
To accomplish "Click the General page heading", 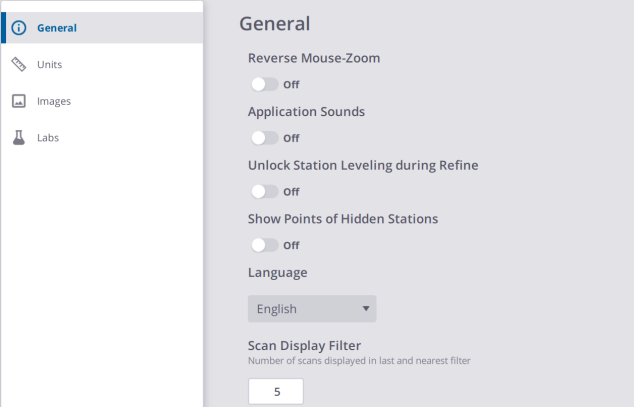I will pyautogui.click(x=275, y=23).
